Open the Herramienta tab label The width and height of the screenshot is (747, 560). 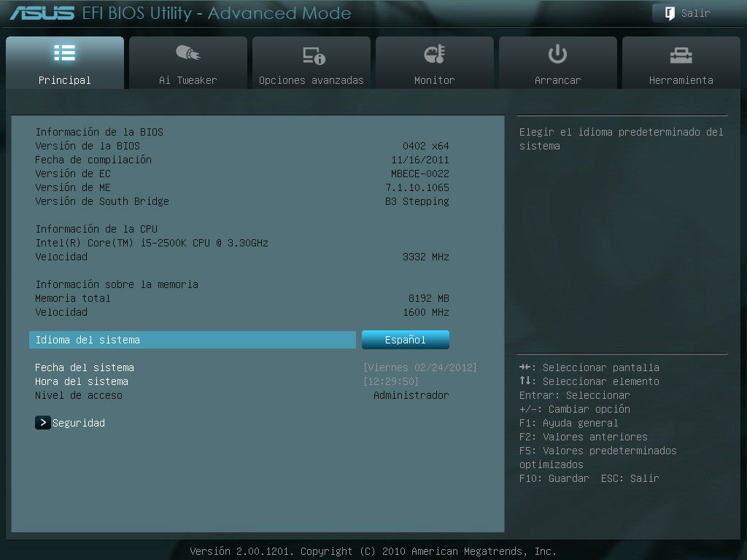(681, 80)
